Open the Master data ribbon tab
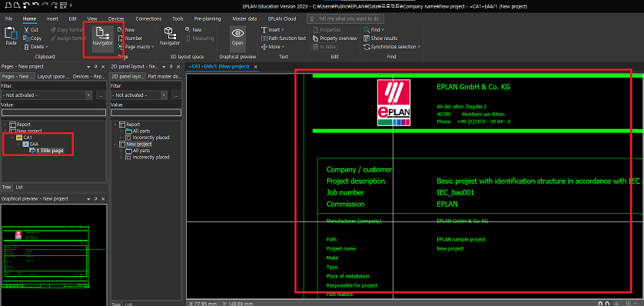The height and width of the screenshot is (306, 644). (245, 19)
